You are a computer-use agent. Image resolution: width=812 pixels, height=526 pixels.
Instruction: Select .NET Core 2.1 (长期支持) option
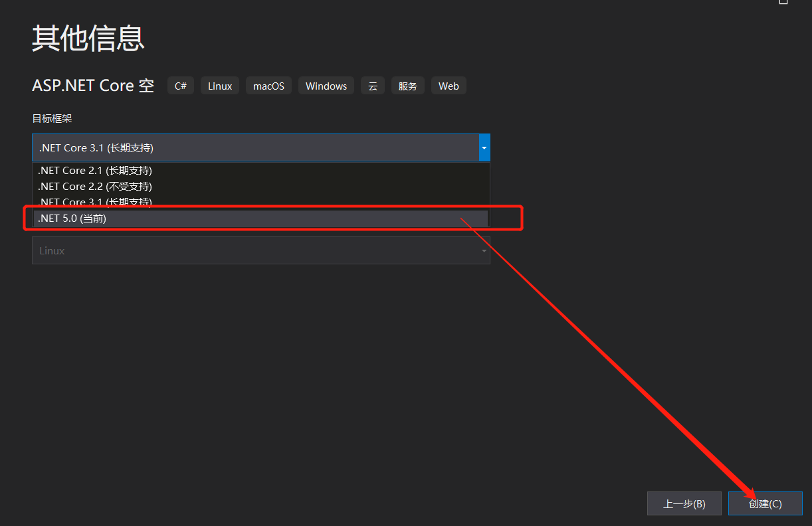tap(261, 171)
